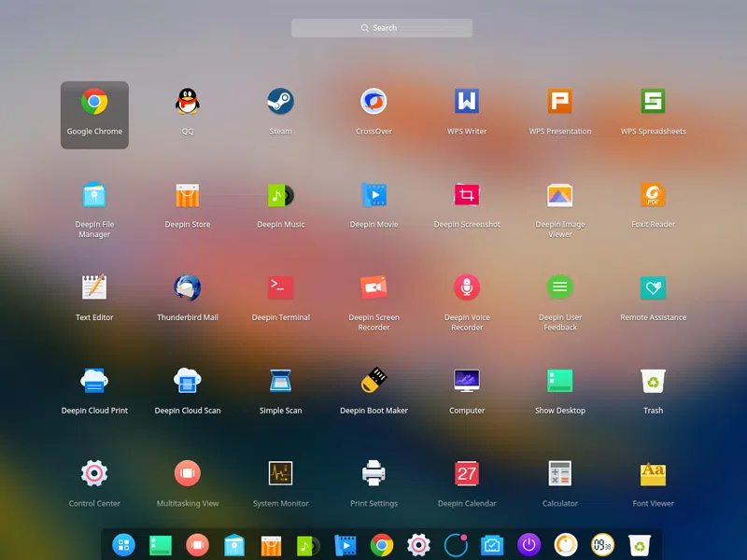The height and width of the screenshot is (560, 747).
Task: Click the clock widget in the dock
Action: pos(602,545)
